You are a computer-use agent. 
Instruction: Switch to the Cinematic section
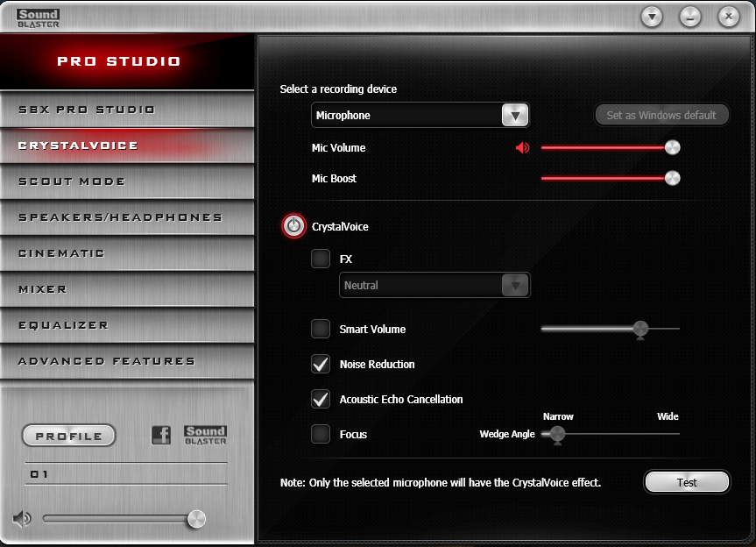[x=127, y=253]
